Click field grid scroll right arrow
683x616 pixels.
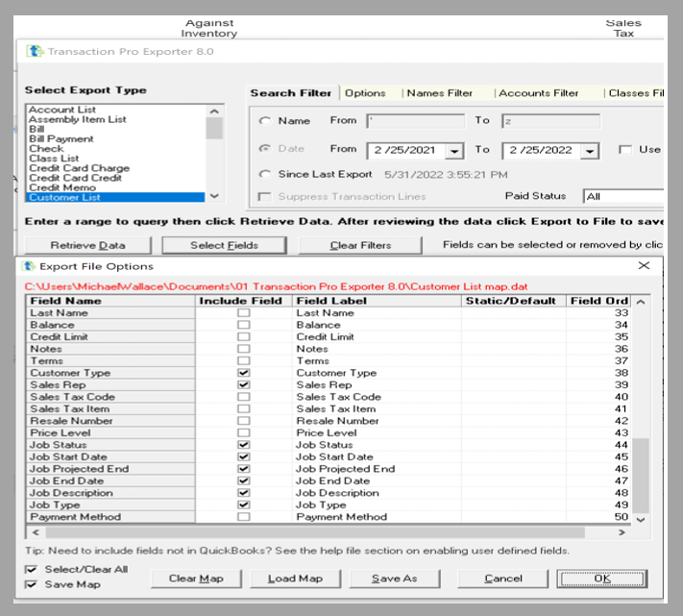point(622,532)
